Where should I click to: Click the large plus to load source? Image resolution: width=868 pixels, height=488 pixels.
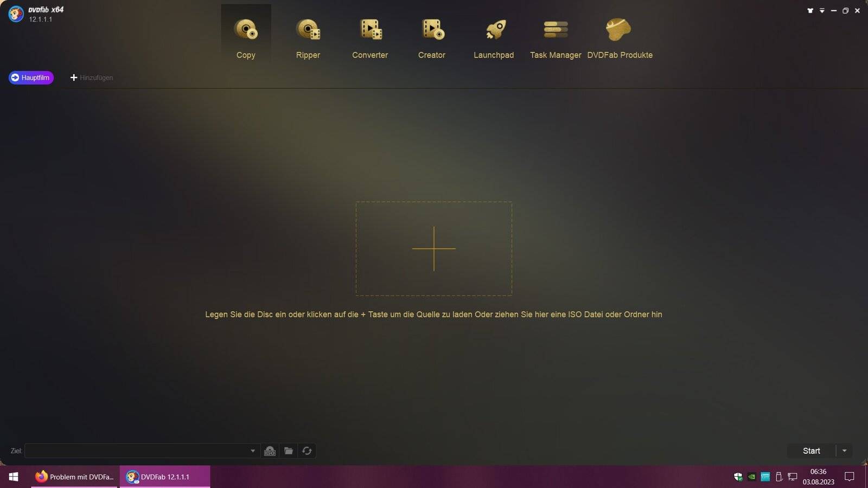pos(434,248)
